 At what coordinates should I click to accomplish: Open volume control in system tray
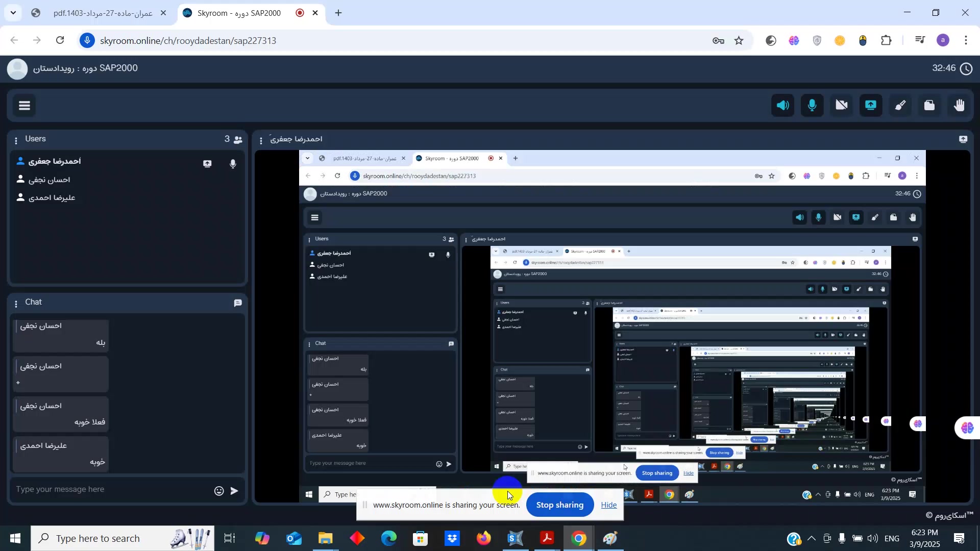click(873, 539)
